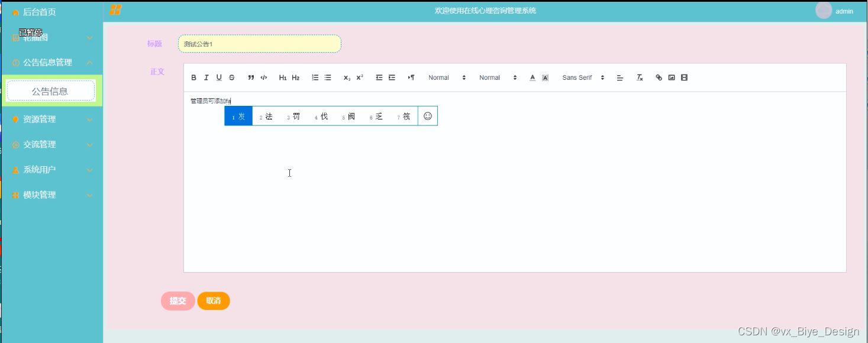Open the first Normal size dropdown
The height and width of the screenshot is (343, 868).
point(447,77)
